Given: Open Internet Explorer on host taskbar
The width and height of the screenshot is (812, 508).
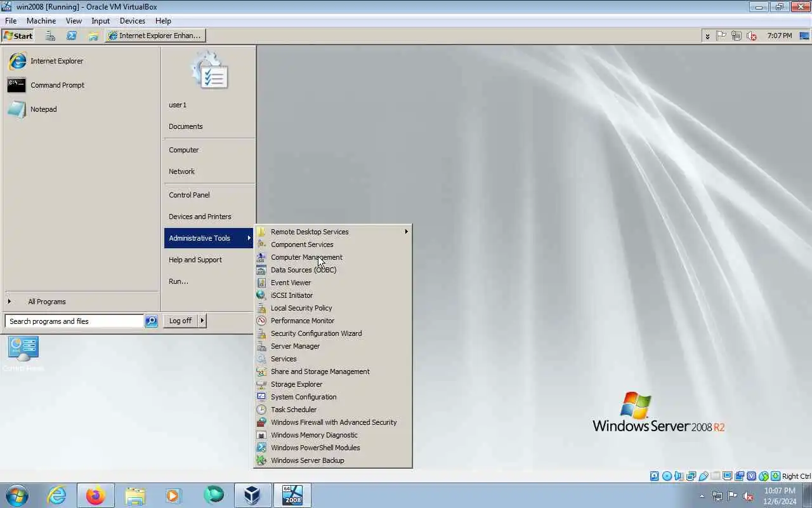Looking at the screenshot, I should 56,495.
